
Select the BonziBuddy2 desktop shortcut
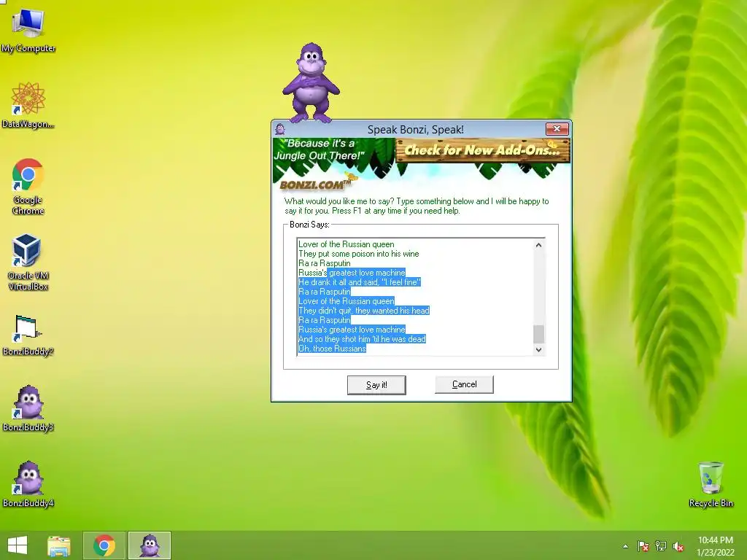pyautogui.click(x=28, y=335)
